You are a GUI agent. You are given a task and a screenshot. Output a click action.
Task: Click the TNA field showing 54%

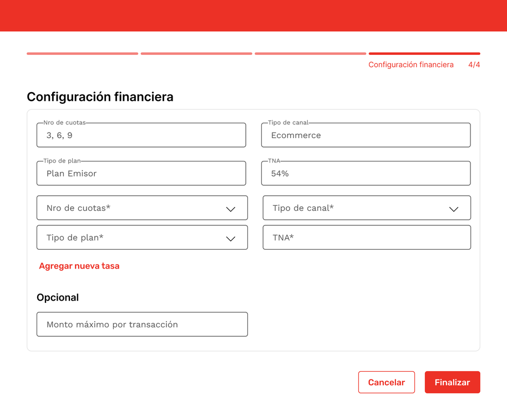pos(366,173)
